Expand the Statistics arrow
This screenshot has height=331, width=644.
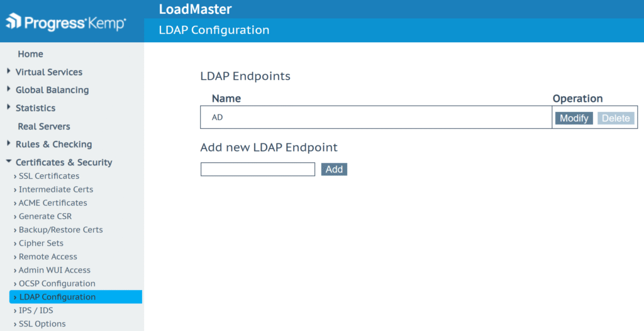pos(9,108)
